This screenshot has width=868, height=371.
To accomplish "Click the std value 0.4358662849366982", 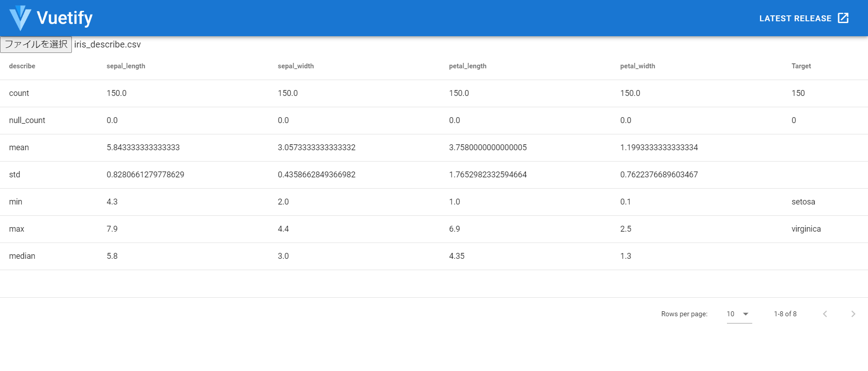I will [316, 175].
